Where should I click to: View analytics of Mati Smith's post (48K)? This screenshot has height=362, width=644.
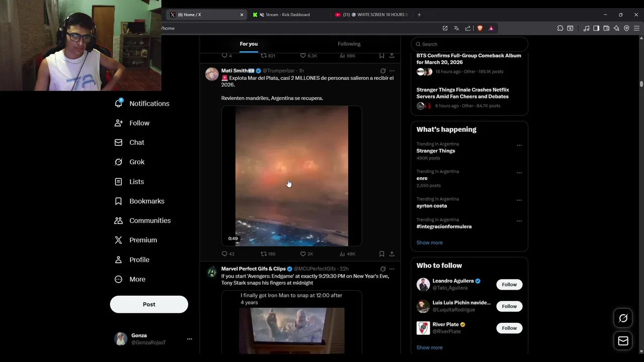coord(347,254)
